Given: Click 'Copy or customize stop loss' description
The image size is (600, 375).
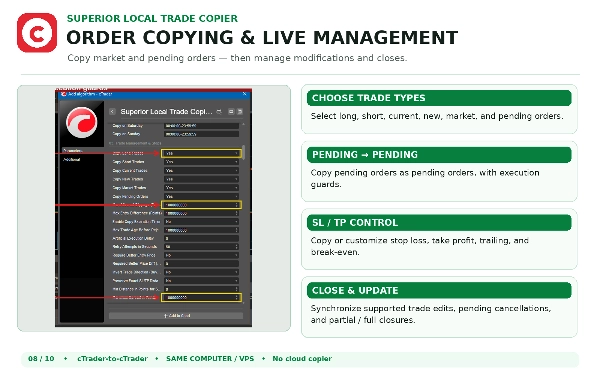Looking at the screenshot, I should [x=420, y=246].
